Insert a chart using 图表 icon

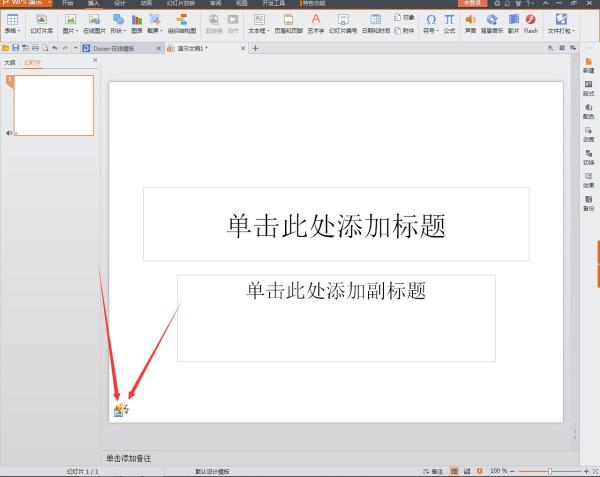pyautogui.click(x=136, y=21)
